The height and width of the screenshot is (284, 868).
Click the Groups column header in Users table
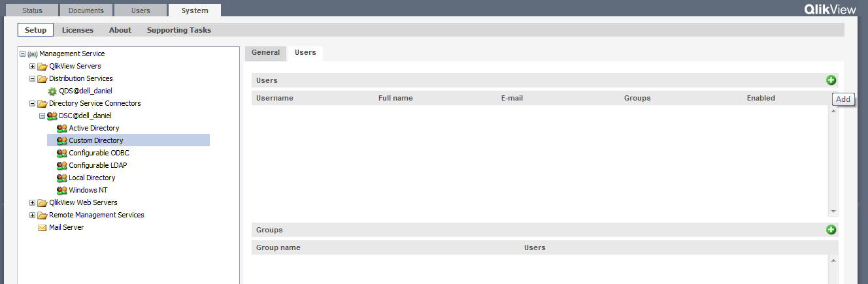[x=637, y=98]
